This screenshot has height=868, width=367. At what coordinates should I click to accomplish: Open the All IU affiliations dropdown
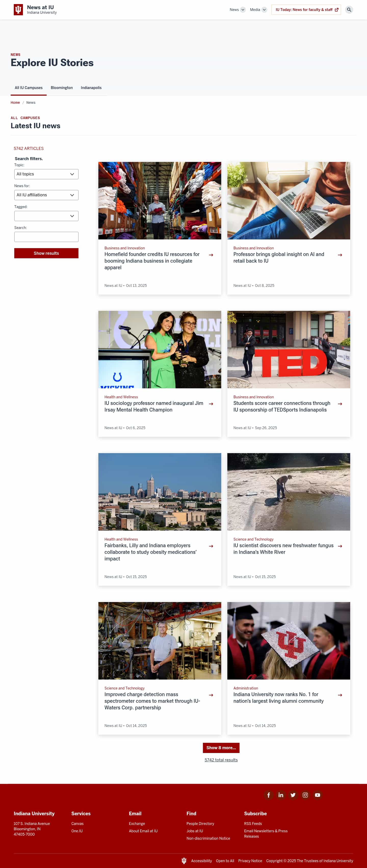pyautogui.click(x=46, y=195)
